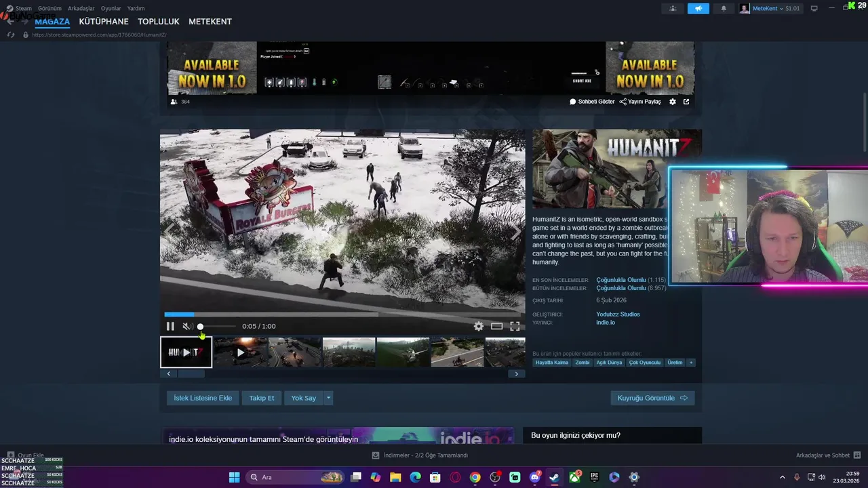The image size is (868, 488).
Task: Follow the game with Takip Et
Action: click(262, 398)
